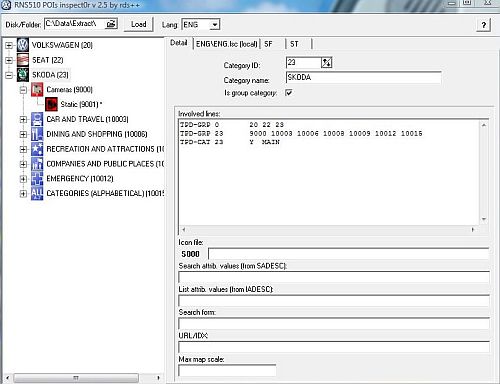Click Involved lines scroll up arrow

[x=484, y=125]
